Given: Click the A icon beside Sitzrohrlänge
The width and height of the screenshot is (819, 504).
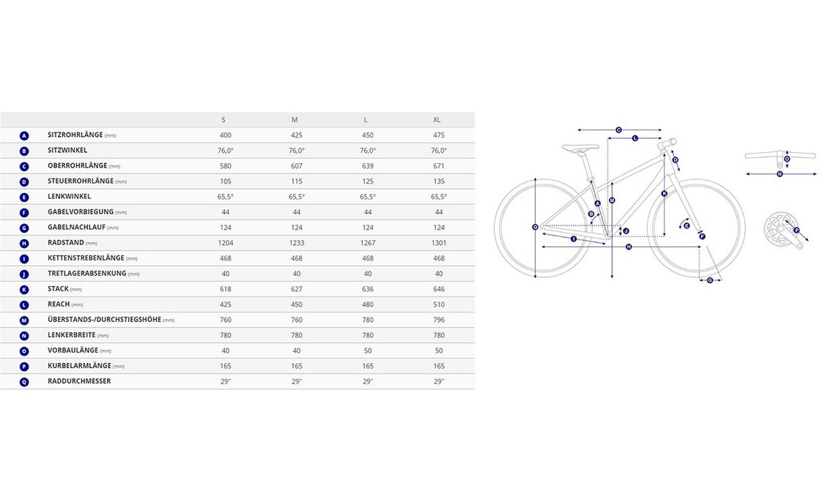Looking at the screenshot, I should [x=24, y=135].
